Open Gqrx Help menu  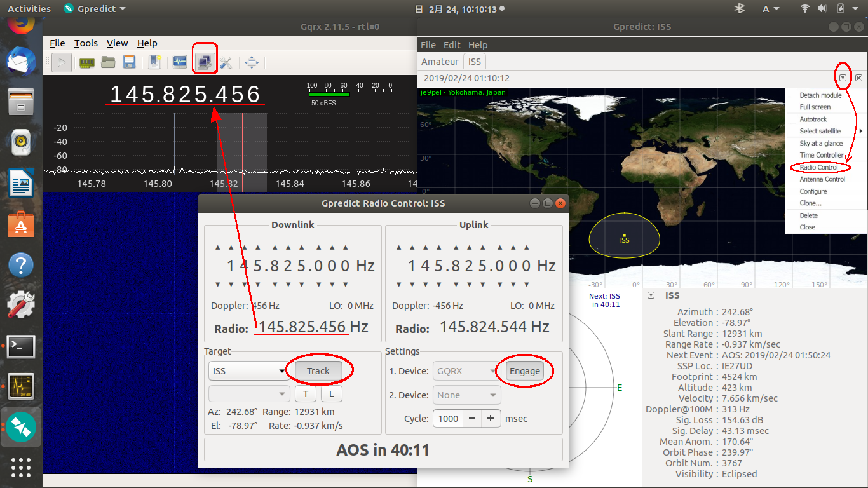click(x=147, y=43)
